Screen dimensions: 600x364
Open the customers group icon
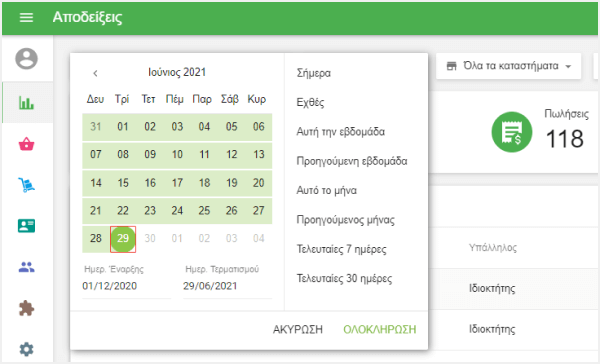26,267
